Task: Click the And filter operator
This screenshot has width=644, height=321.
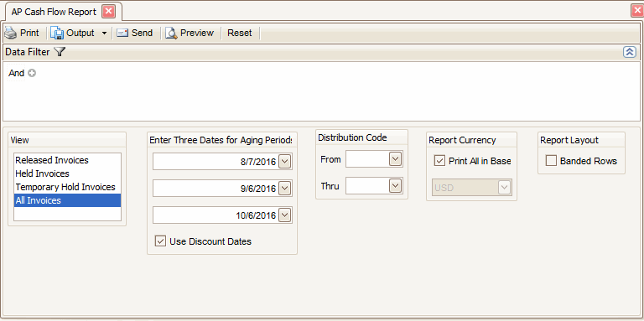Action: point(17,73)
